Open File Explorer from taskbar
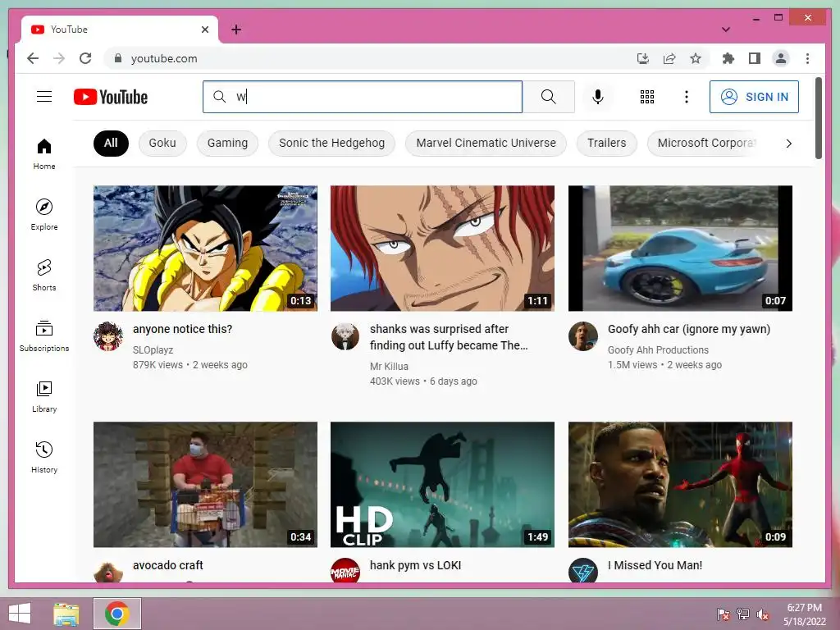840x630 pixels. click(x=66, y=614)
